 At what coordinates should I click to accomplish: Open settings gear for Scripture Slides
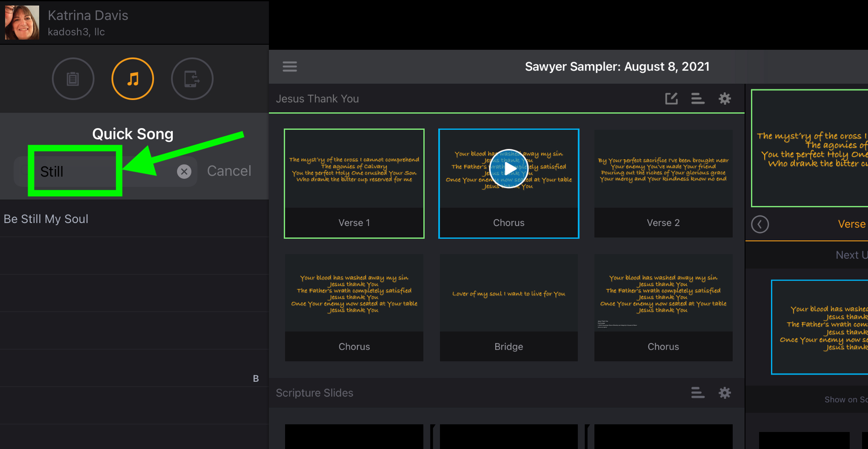725,393
